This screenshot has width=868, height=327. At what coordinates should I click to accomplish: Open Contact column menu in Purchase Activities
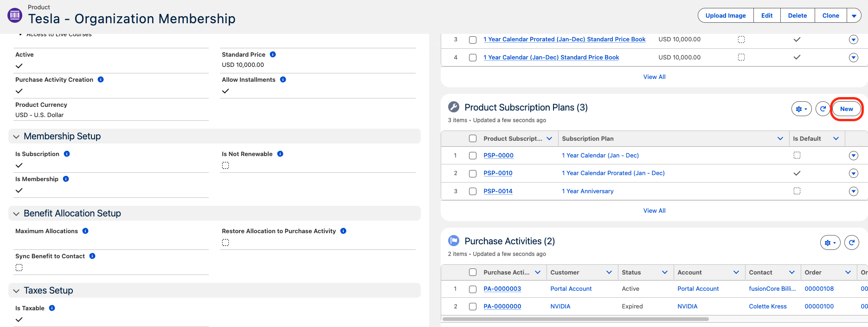[792, 272]
